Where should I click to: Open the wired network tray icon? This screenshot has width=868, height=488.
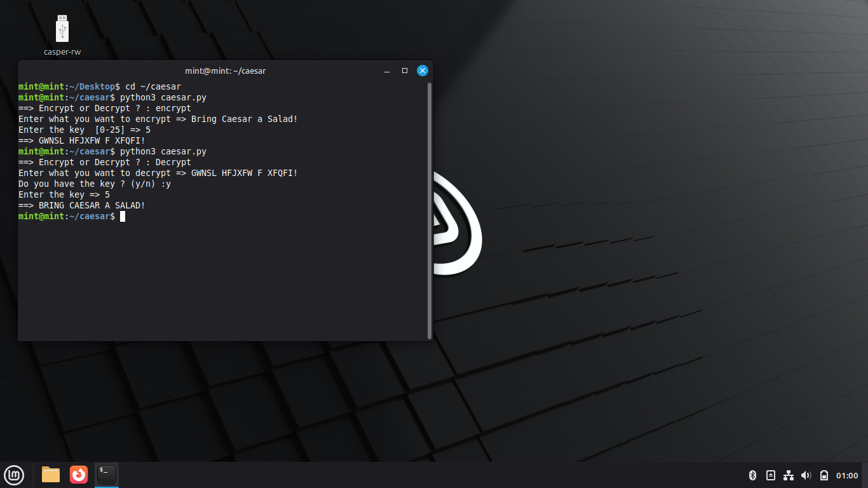pos(789,475)
